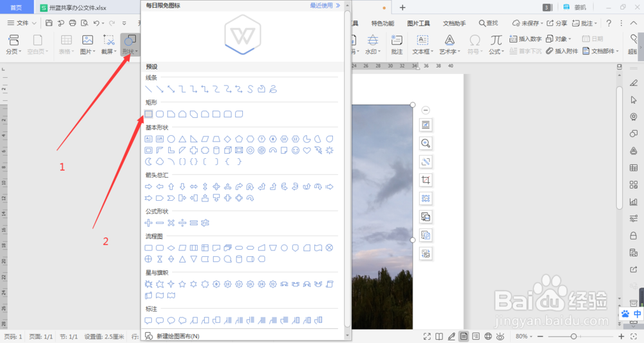Click the 批注 comment icon in ribbon

pyautogui.click(x=397, y=44)
